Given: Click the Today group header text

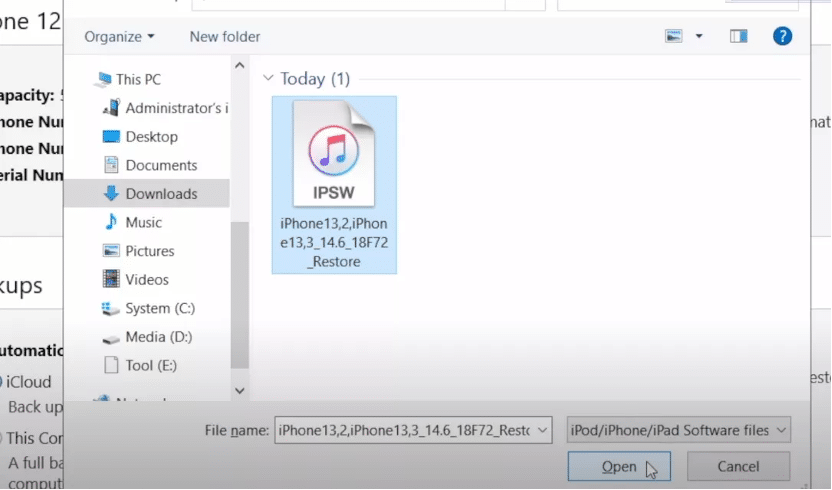Looking at the screenshot, I should [315, 79].
